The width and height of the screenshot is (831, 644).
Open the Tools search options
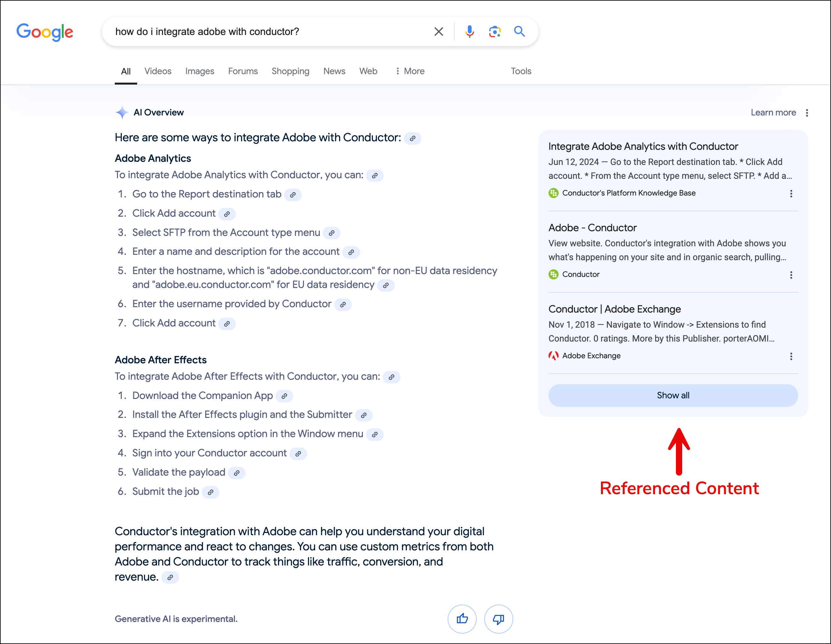pyautogui.click(x=521, y=71)
